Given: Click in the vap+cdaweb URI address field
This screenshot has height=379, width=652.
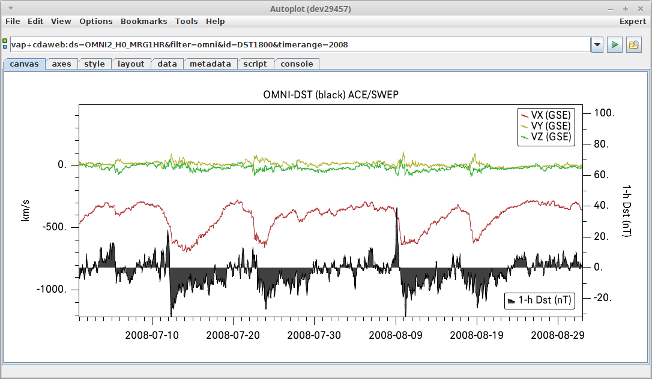Looking at the screenshot, I should (300, 45).
